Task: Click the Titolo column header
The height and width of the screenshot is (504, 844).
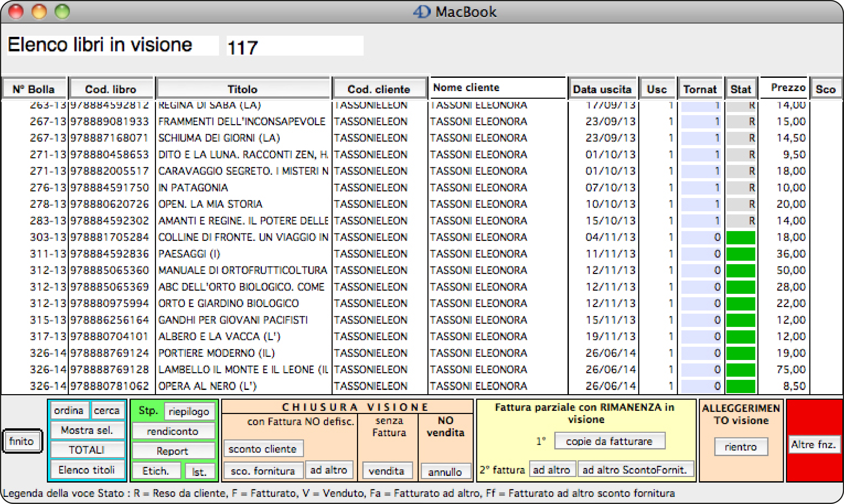Action: (243, 89)
